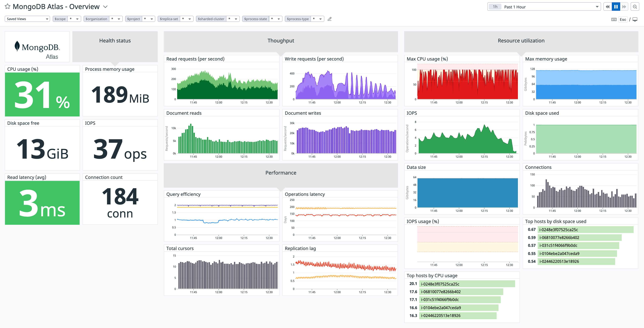The height and width of the screenshot is (328, 644).
Task: Shift time window forward with the fast-forward icon
Action: [625, 7]
